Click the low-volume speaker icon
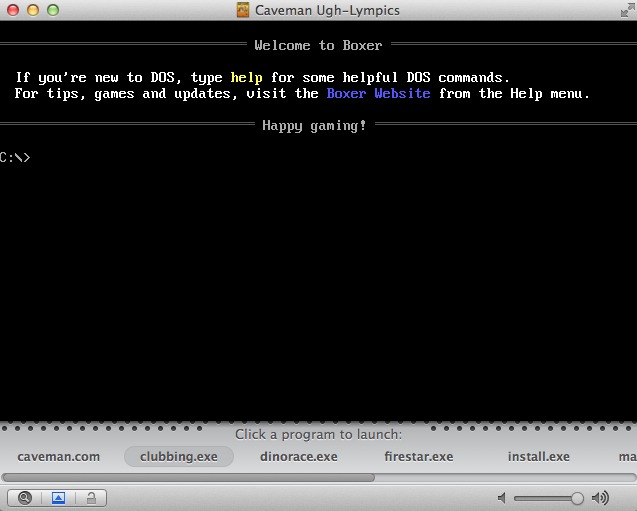Screen dimensions: 637x511 coord(502,498)
